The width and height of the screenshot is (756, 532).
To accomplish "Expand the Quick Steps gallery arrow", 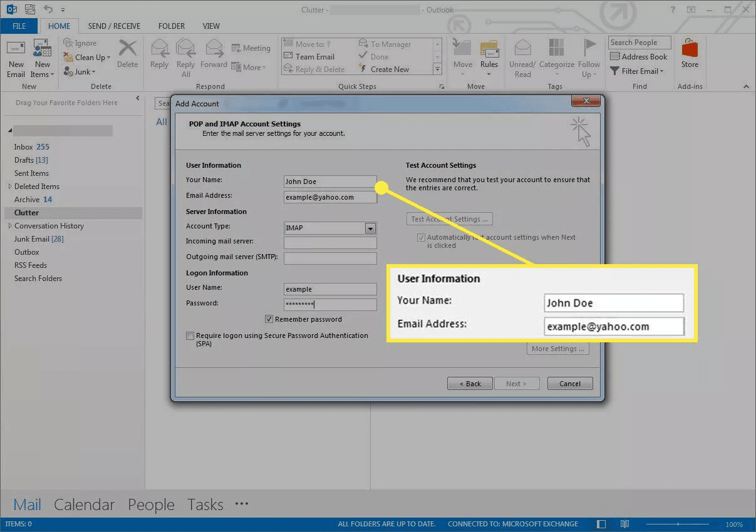I will click(x=437, y=69).
